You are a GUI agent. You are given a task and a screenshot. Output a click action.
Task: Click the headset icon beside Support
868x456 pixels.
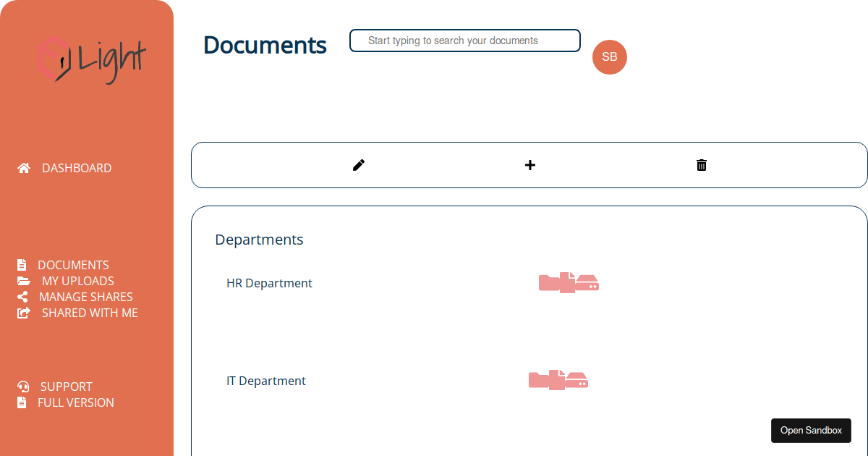point(23,387)
